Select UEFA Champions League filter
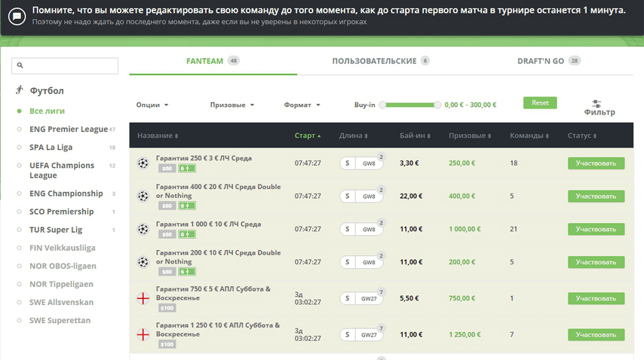This screenshot has height=360, width=644. [20, 166]
